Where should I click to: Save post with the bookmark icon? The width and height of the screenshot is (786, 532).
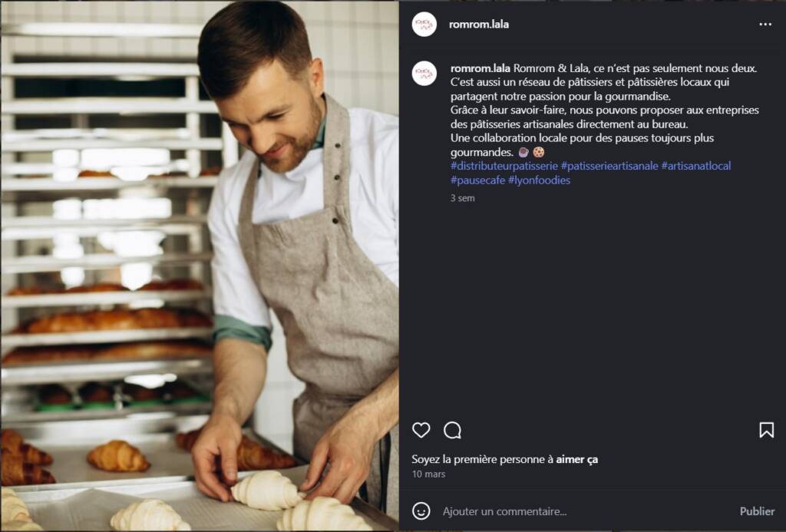pos(766,430)
